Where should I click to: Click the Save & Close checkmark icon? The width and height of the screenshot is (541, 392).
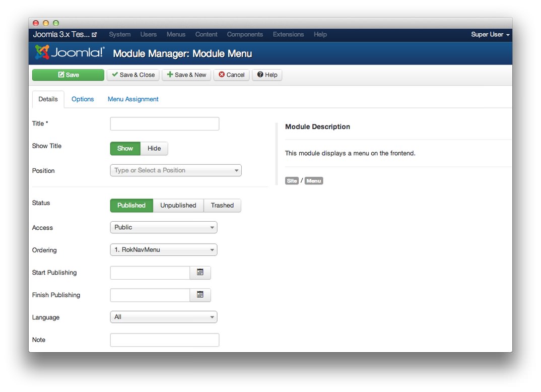click(x=115, y=75)
